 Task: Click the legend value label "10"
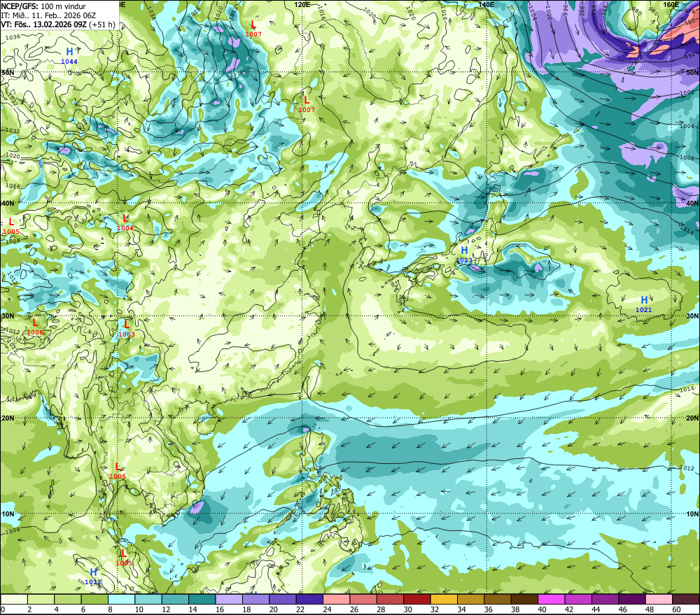click(139, 609)
